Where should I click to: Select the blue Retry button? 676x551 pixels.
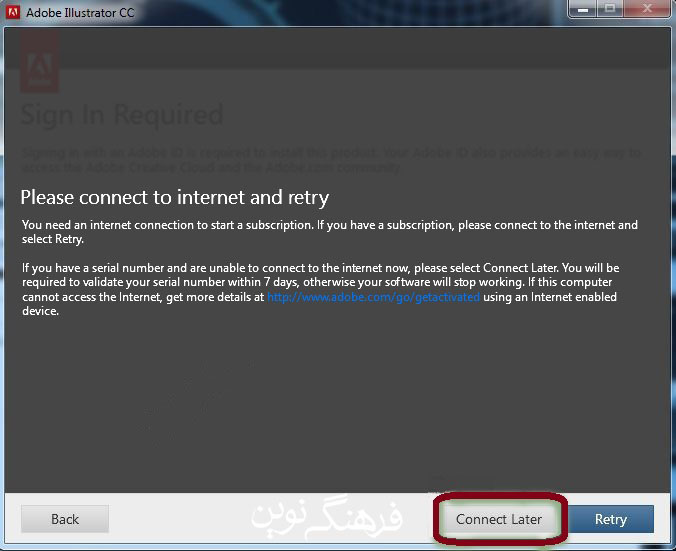coord(610,519)
